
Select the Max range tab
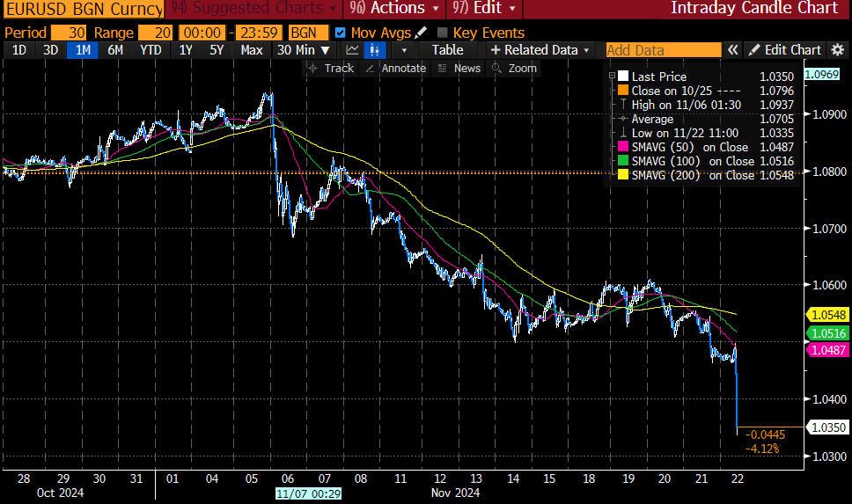pos(252,50)
